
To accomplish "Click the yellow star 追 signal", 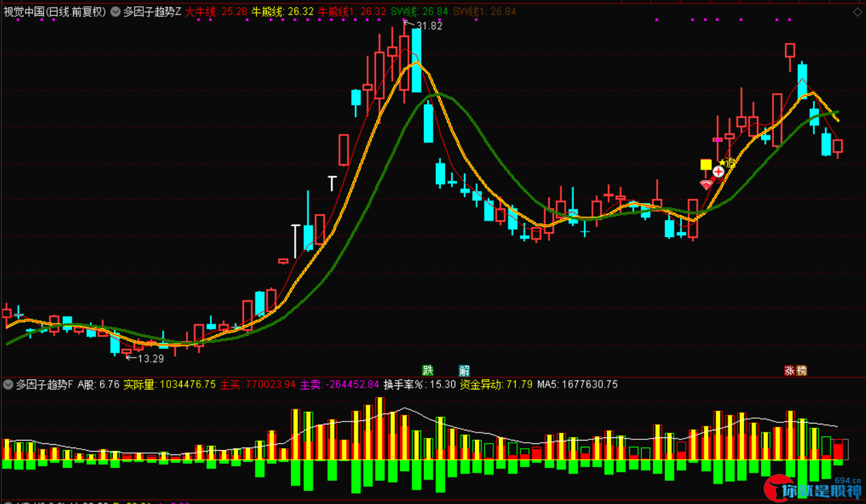I will click(x=728, y=162).
